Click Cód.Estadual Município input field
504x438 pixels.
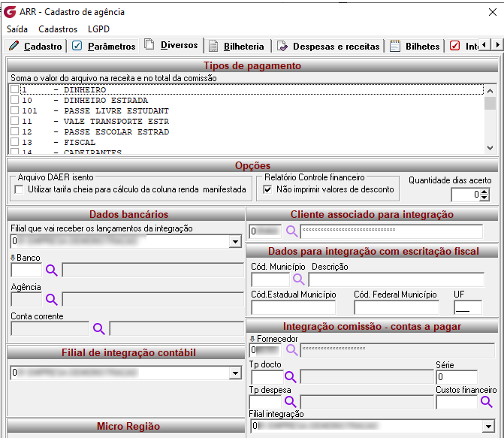(x=293, y=307)
